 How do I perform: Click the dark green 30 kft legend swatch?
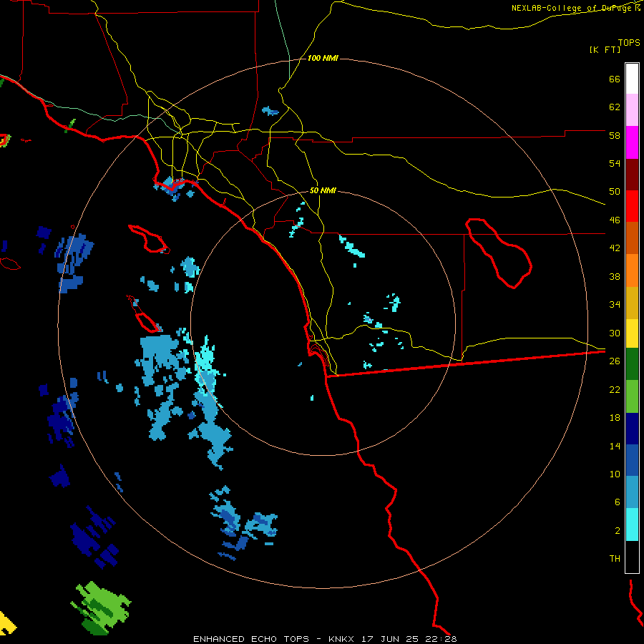point(632,364)
